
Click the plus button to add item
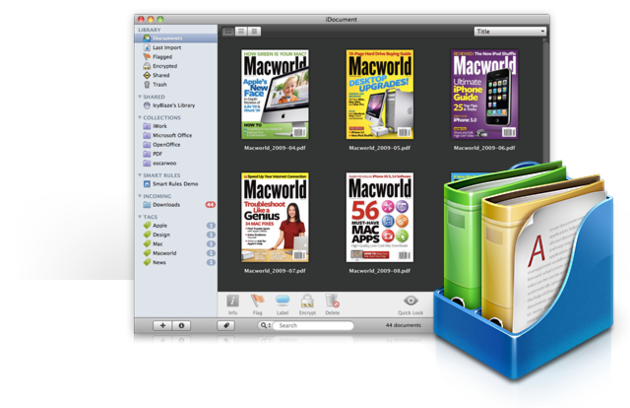point(163,326)
